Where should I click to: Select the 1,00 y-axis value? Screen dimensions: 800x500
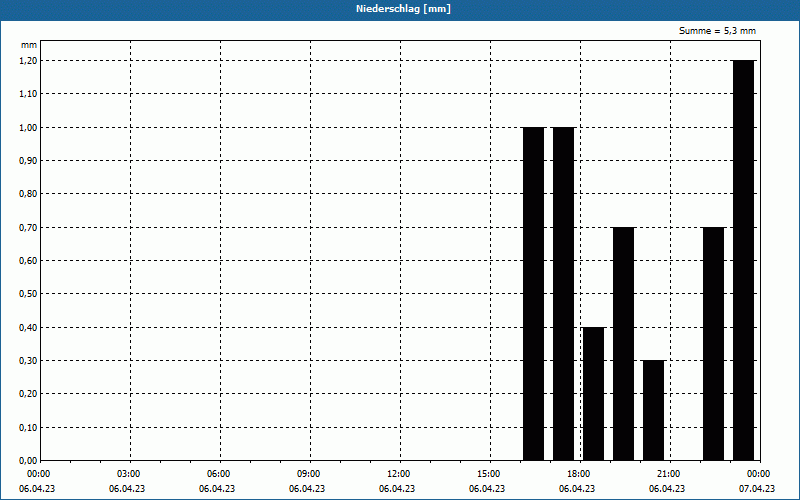pos(28,128)
